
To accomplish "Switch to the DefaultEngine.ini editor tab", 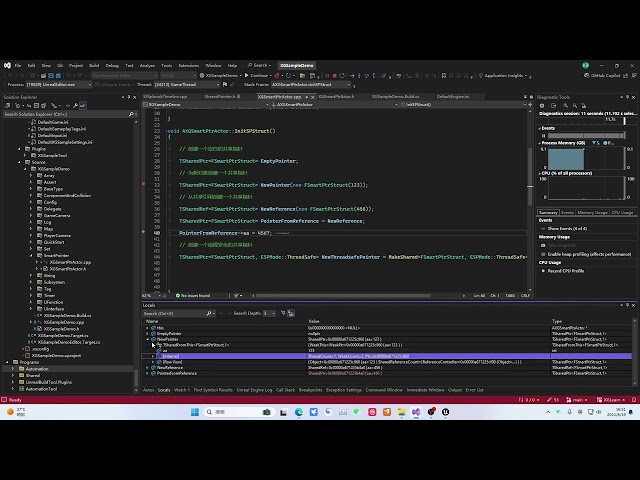I will pyautogui.click(x=453, y=97).
